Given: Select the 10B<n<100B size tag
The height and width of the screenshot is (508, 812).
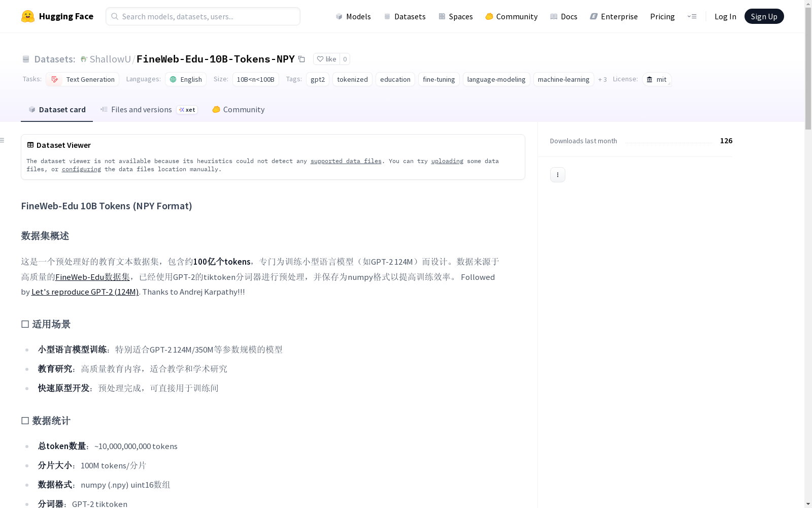Looking at the screenshot, I should [256, 79].
